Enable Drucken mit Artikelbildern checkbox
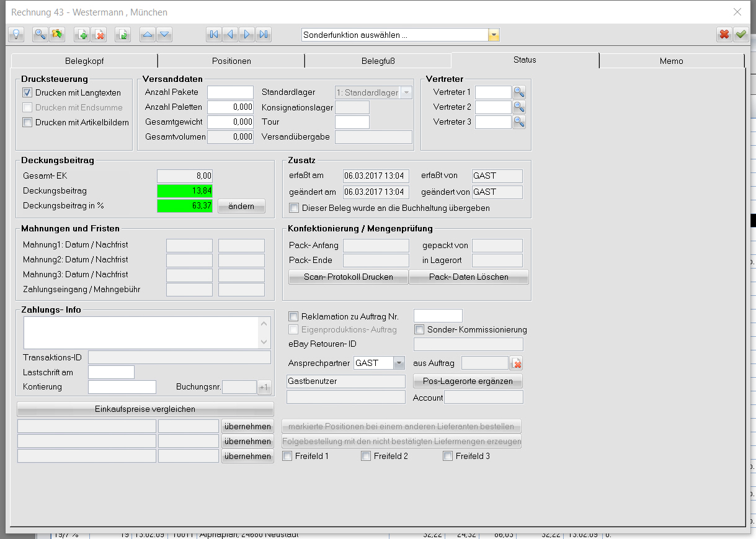This screenshot has height=539, width=756. (x=27, y=123)
